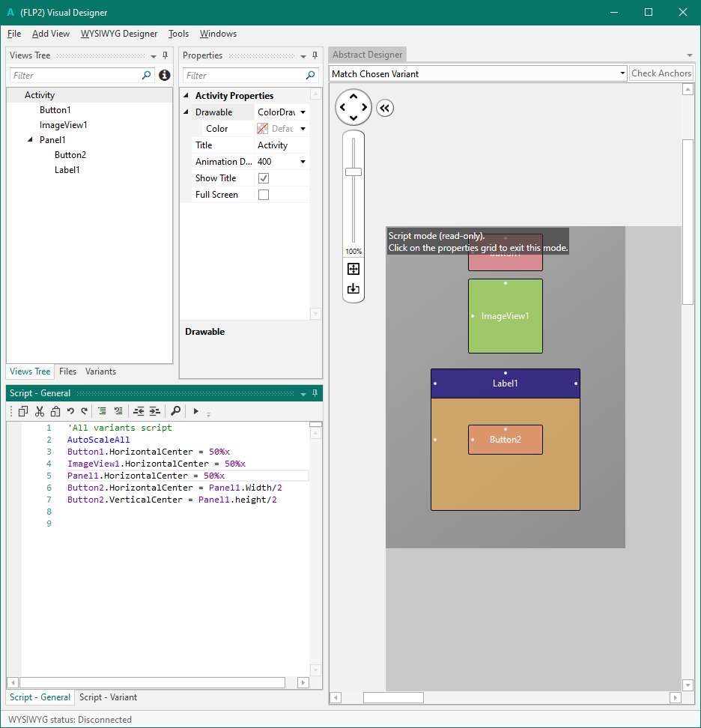Undo the last script edit

click(x=70, y=411)
